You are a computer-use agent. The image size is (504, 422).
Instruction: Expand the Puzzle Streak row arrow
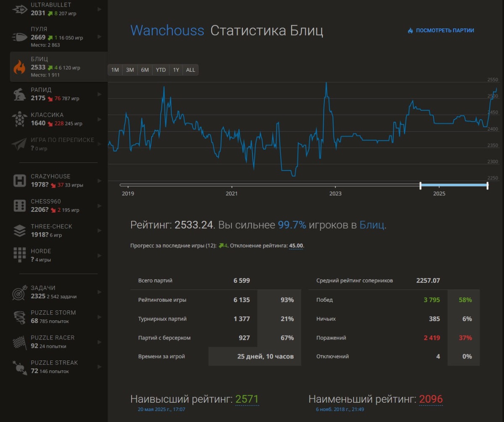(x=100, y=367)
